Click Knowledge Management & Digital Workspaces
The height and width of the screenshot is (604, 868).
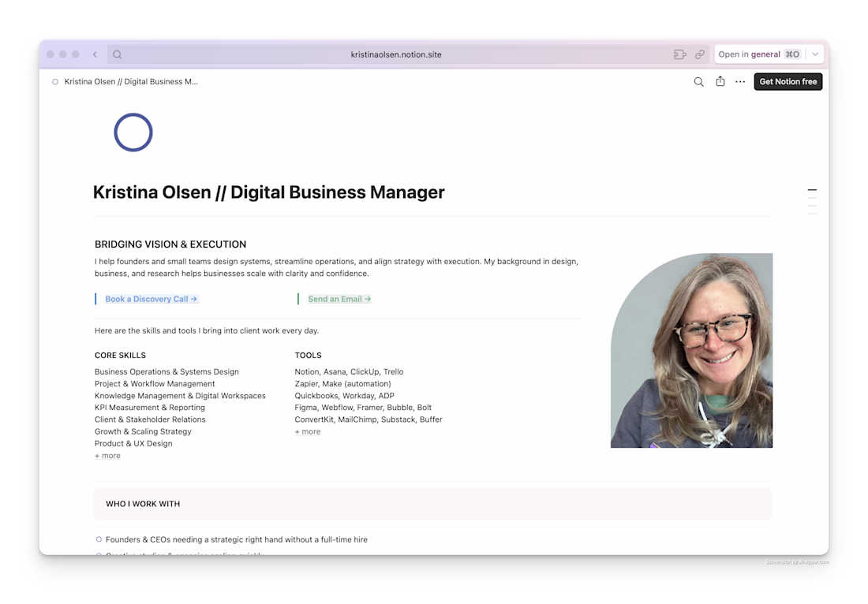180,396
